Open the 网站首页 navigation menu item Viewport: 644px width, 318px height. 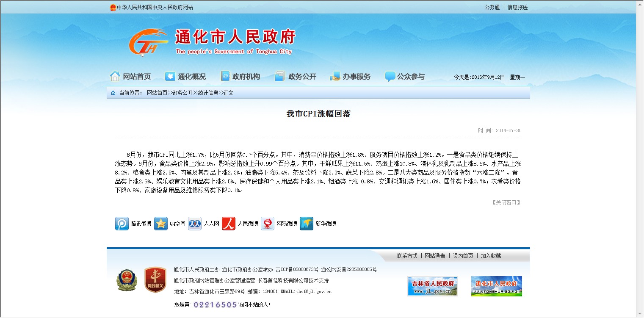click(x=130, y=77)
